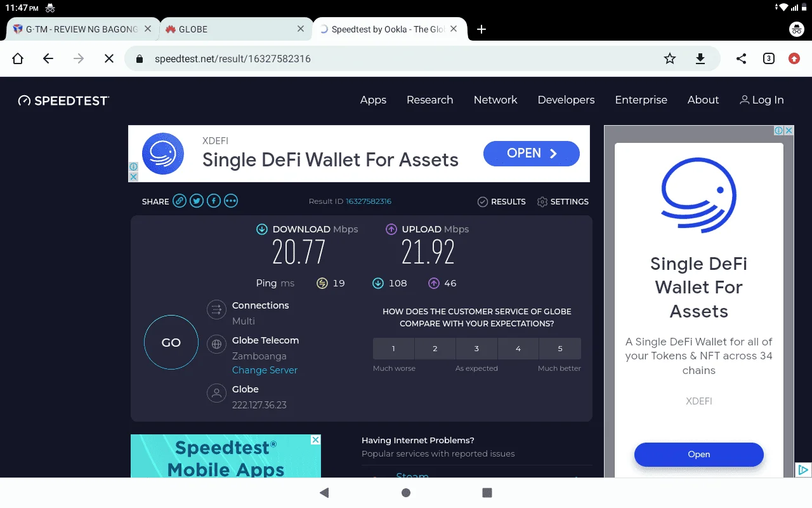
Task: Click Log In
Action: [762, 100]
